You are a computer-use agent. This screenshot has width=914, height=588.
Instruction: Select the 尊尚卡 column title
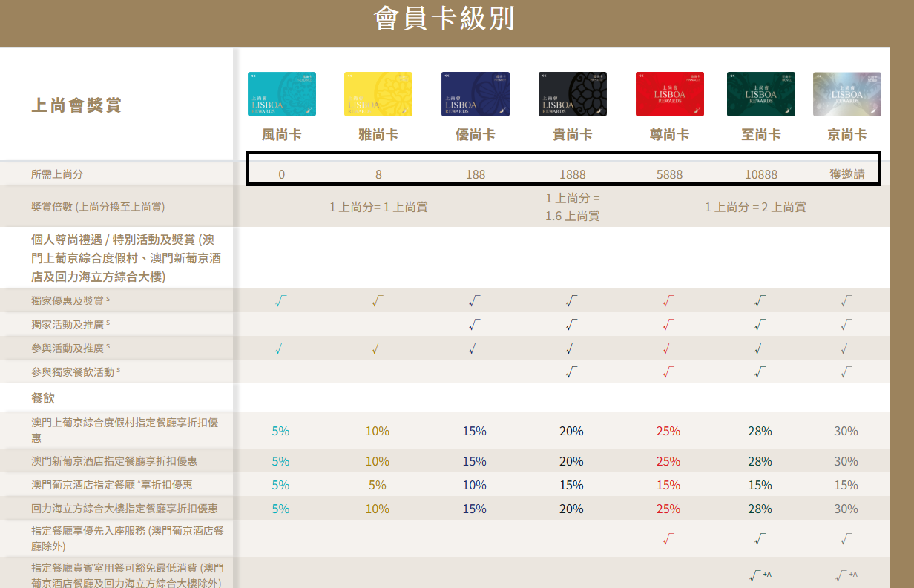coord(669,135)
